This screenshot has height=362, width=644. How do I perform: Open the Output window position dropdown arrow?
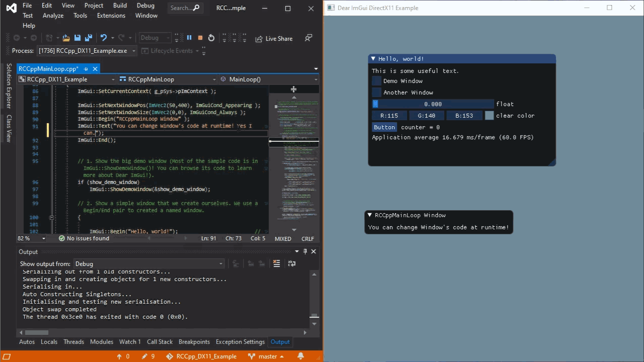tap(297, 251)
